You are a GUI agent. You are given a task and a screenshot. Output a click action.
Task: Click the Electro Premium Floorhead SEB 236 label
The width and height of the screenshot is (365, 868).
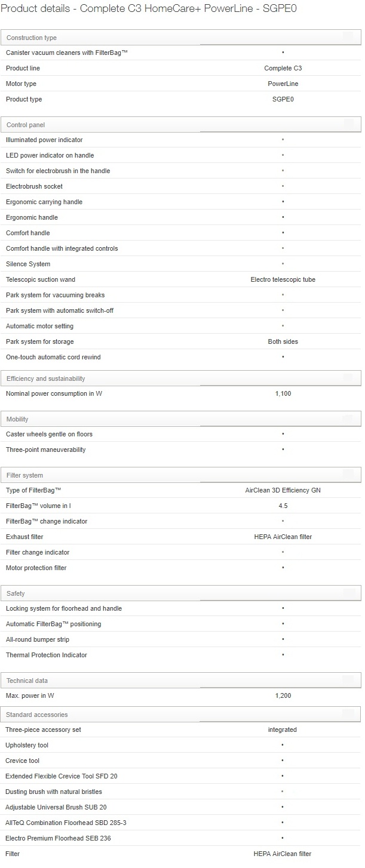[58, 838]
